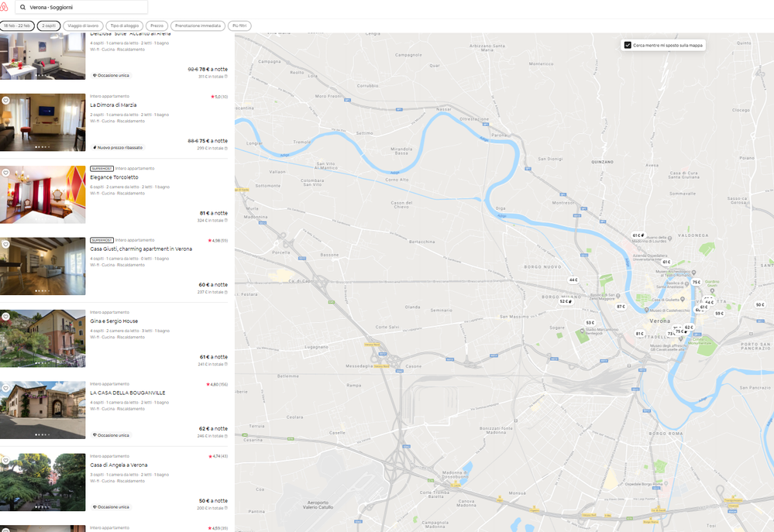The height and width of the screenshot is (532, 774).
Task: Select the 53 € map price marker
Action: pos(590,323)
